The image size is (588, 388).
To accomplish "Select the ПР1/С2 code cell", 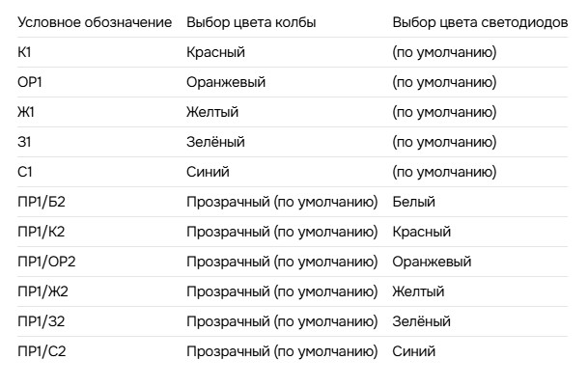I will point(42,351).
